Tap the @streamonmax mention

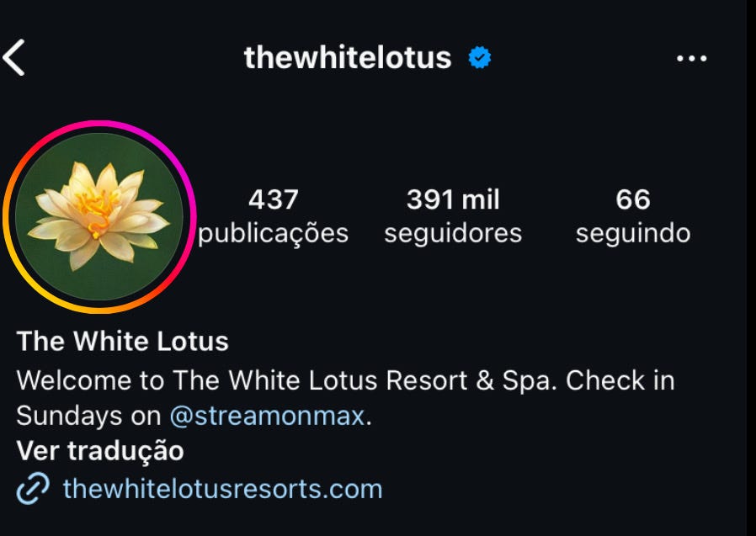[267, 416]
